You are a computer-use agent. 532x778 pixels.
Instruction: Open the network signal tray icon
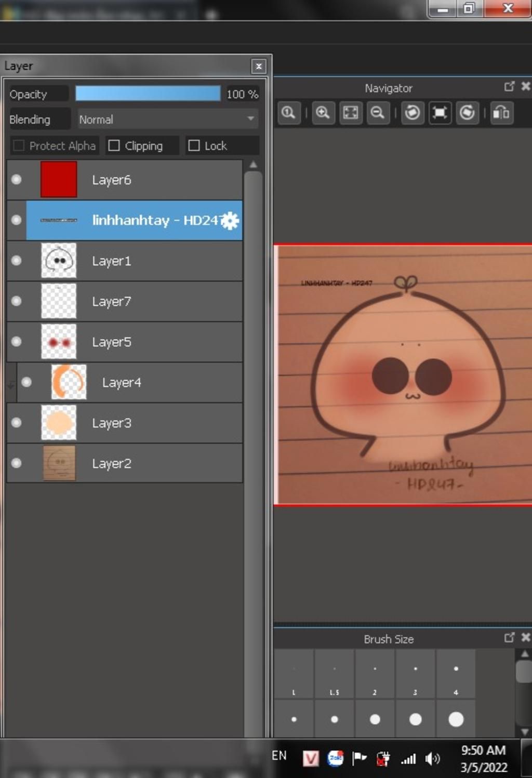tap(408, 759)
